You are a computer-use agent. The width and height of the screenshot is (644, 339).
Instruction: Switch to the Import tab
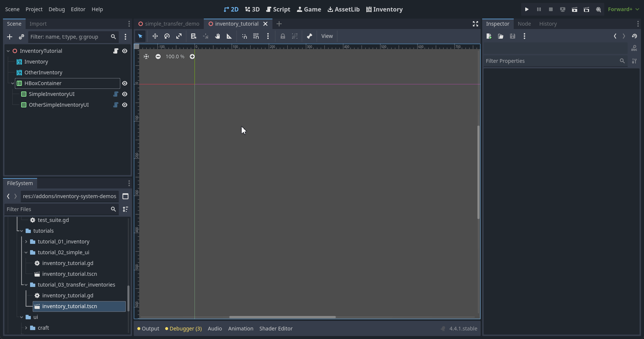38,24
